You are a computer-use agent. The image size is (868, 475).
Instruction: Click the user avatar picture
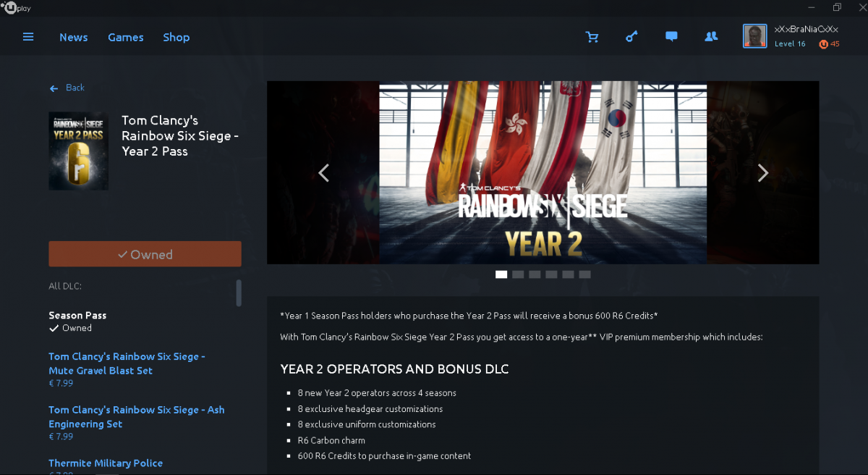(754, 36)
